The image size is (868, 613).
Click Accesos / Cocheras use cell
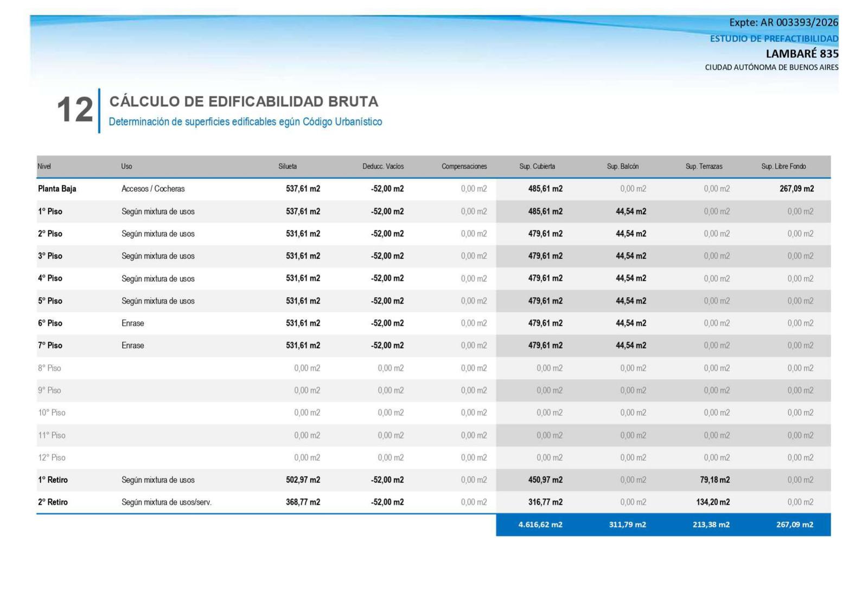point(153,189)
